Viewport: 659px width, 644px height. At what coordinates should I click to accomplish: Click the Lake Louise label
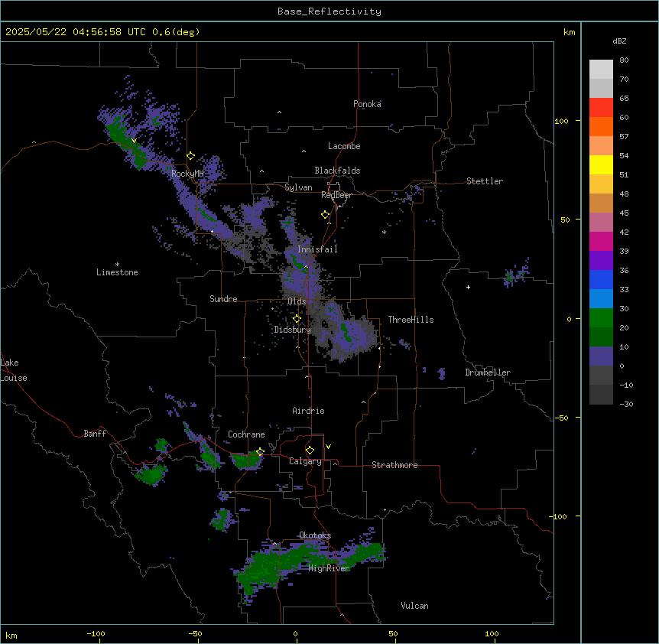tap(14, 370)
